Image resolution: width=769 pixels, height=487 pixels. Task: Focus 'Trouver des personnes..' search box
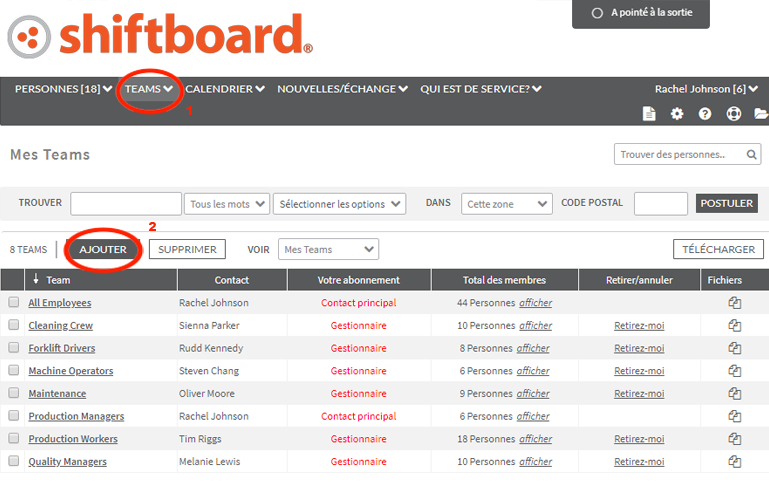[x=687, y=154]
